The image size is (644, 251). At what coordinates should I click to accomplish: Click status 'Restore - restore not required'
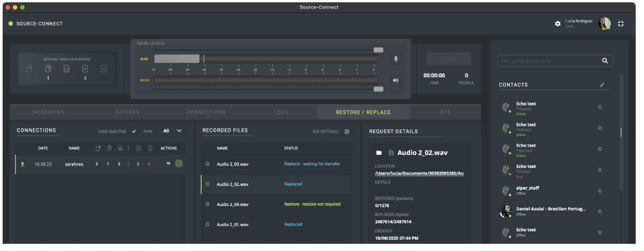[x=312, y=204]
